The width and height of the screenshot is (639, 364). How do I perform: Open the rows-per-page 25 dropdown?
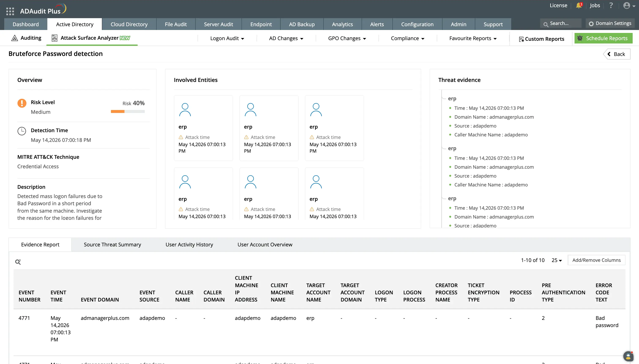click(557, 260)
